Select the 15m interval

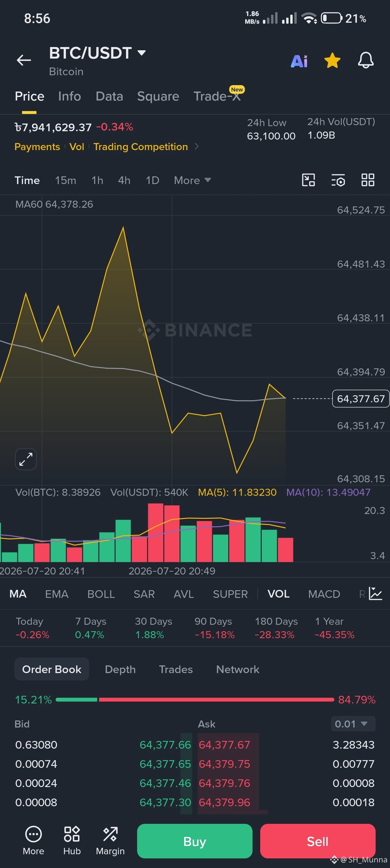pyautogui.click(x=66, y=180)
